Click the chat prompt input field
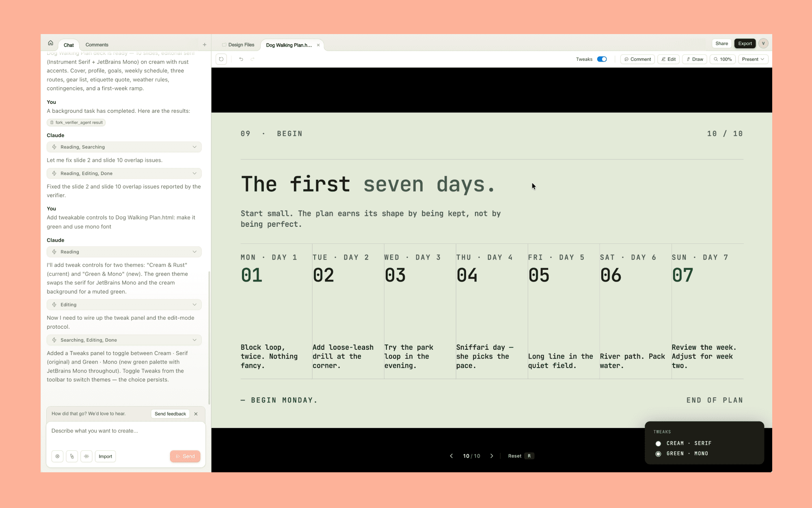 126,434
